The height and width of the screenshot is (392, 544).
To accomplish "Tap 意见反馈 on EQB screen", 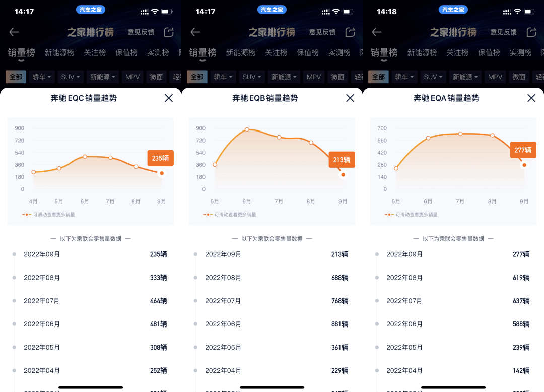I will pos(322,32).
